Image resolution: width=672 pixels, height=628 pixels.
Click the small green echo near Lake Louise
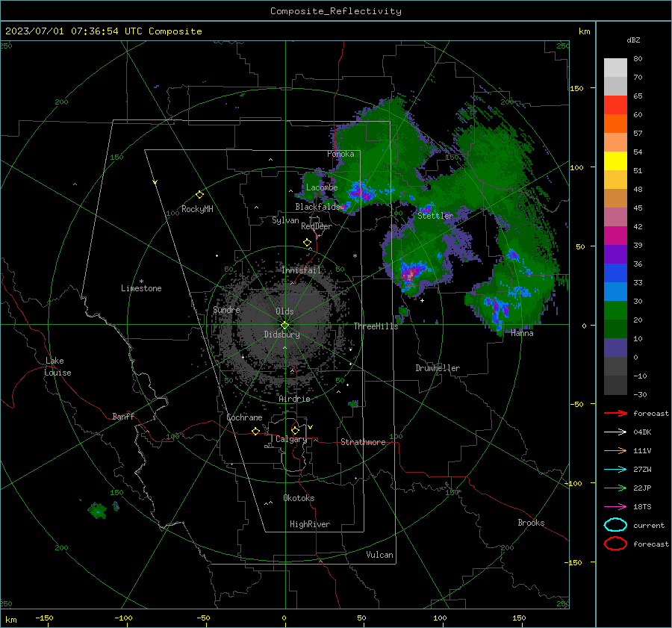pos(98,511)
